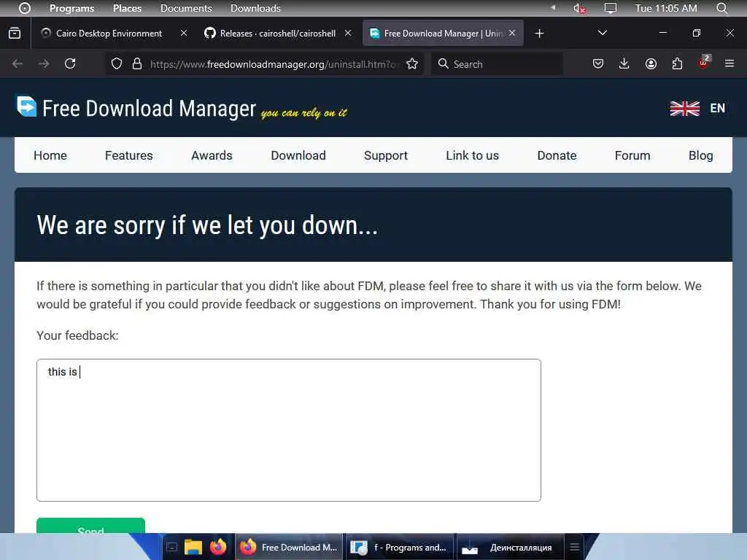Save page to Pocket icon
This screenshot has height=560, width=747.
(x=598, y=64)
